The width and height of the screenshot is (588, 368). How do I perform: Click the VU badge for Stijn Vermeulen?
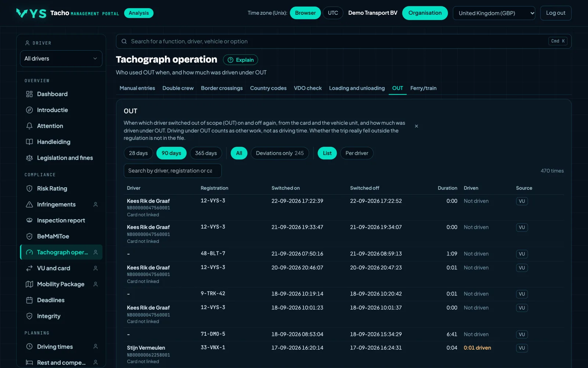(x=522, y=348)
